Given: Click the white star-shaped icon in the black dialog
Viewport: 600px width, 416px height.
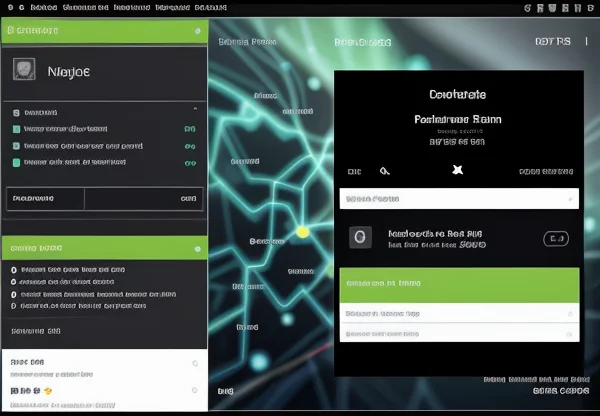Looking at the screenshot, I should click(x=457, y=170).
